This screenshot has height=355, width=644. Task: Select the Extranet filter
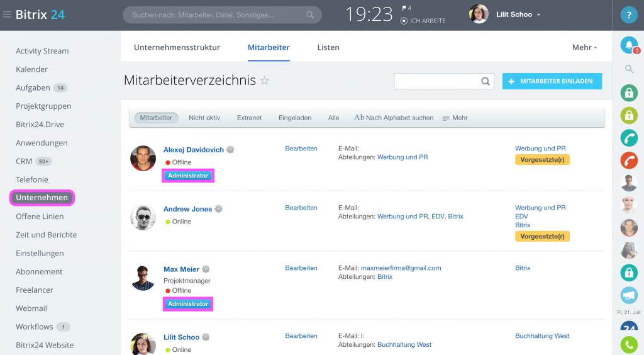[x=249, y=118]
